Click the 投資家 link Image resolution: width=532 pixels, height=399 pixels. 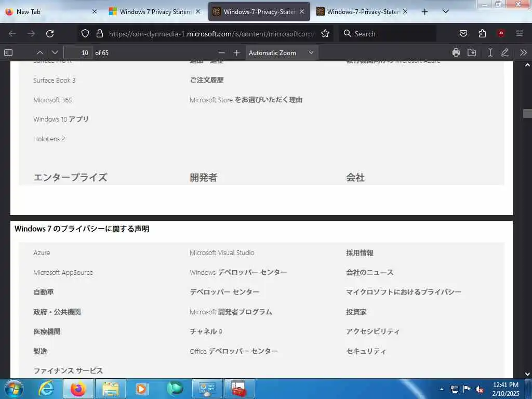click(x=356, y=312)
